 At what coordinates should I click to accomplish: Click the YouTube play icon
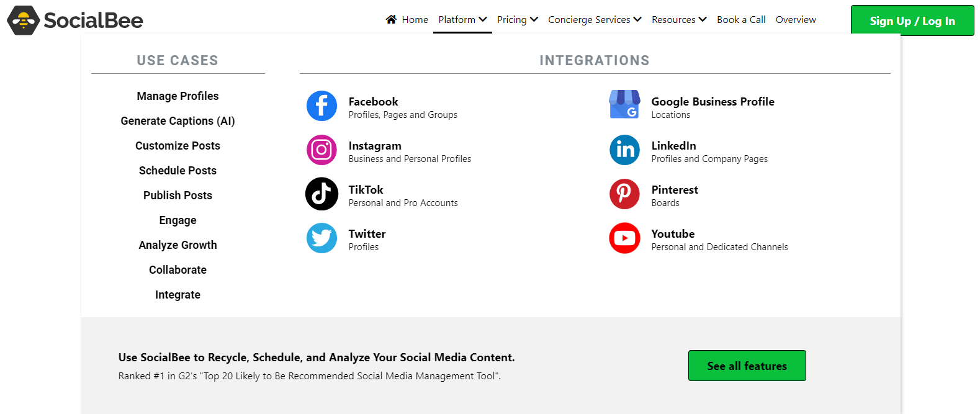click(624, 238)
